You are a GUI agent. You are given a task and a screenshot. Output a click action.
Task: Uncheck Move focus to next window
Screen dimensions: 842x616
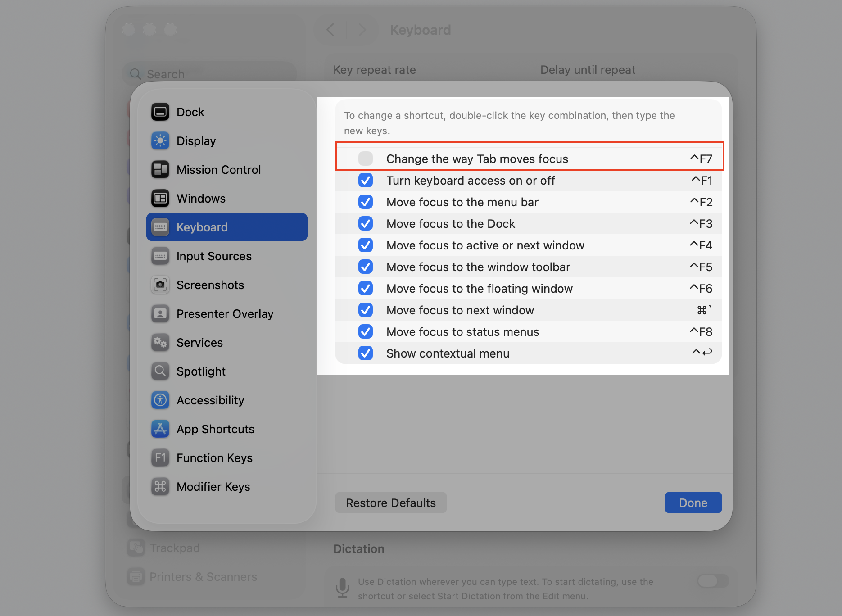pyautogui.click(x=366, y=310)
